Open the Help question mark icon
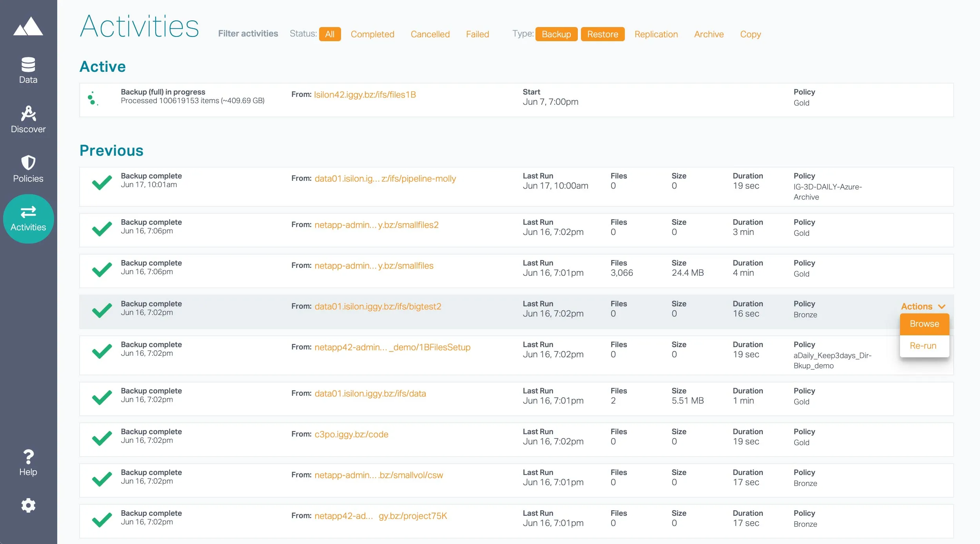This screenshot has width=980, height=544. coord(28,457)
